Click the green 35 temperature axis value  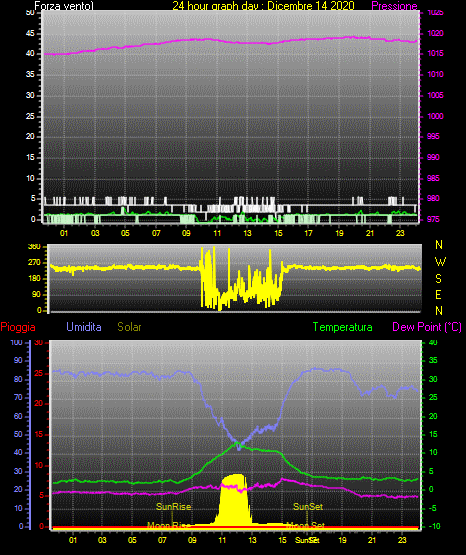coord(433,361)
